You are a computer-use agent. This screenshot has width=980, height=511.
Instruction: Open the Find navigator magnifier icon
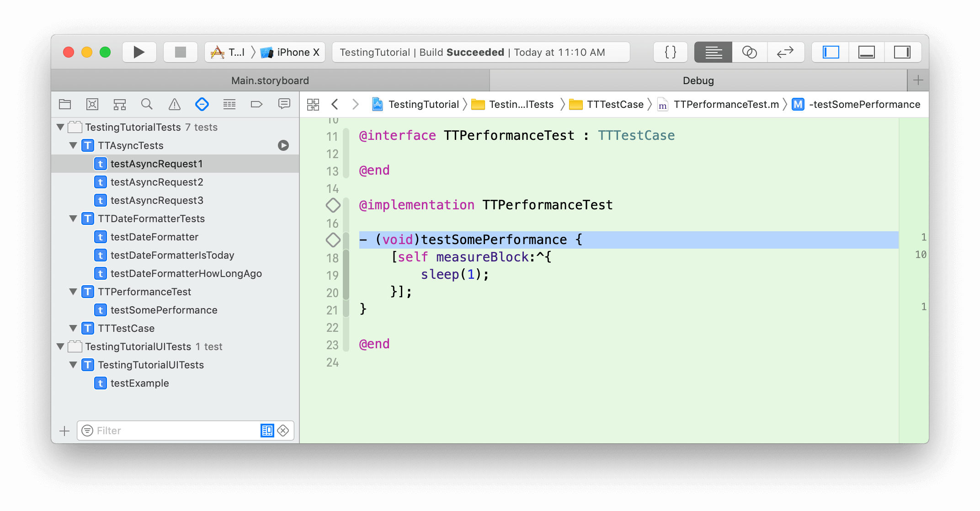(x=147, y=104)
